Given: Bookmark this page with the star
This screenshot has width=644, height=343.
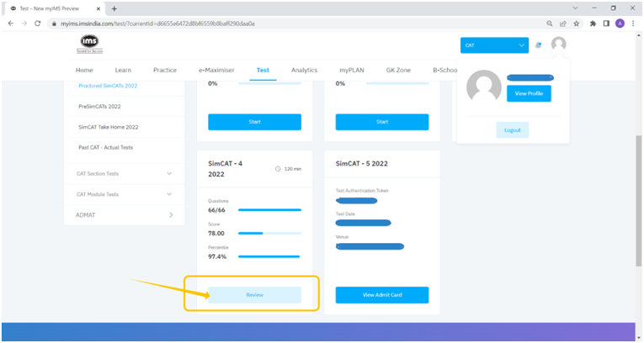Looking at the screenshot, I should [576, 24].
